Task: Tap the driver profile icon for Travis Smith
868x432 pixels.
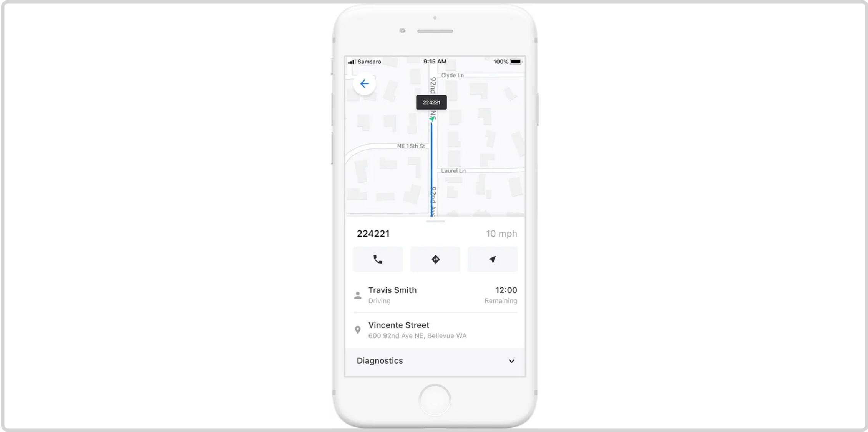Action: [x=358, y=294]
